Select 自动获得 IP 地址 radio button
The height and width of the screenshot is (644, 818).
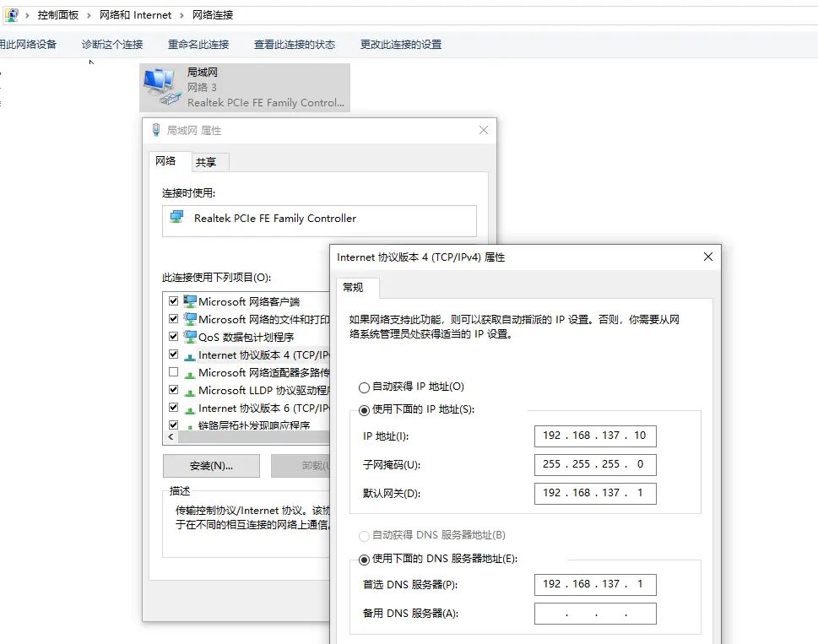pyautogui.click(x=363, y=387)
